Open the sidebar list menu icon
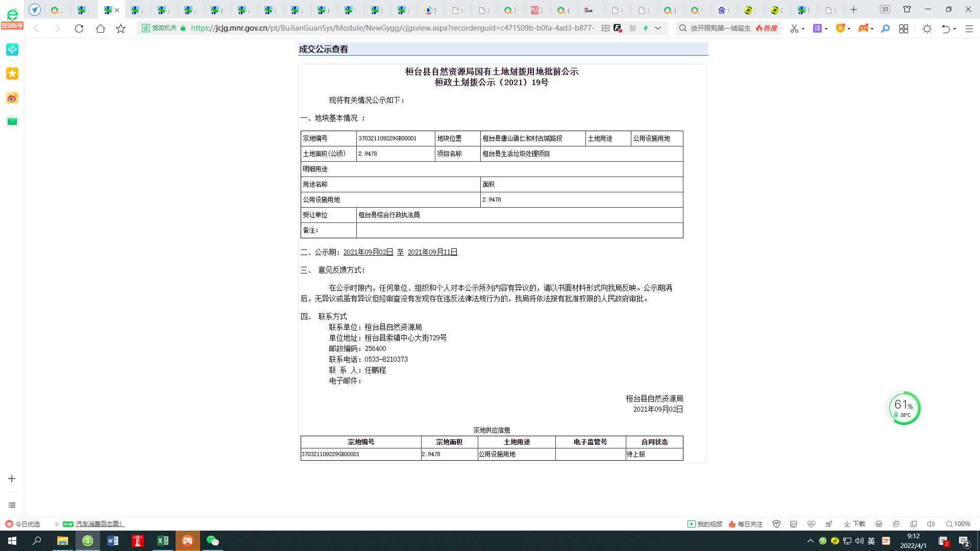Screen dimensions: 980x551 (12, 505)
